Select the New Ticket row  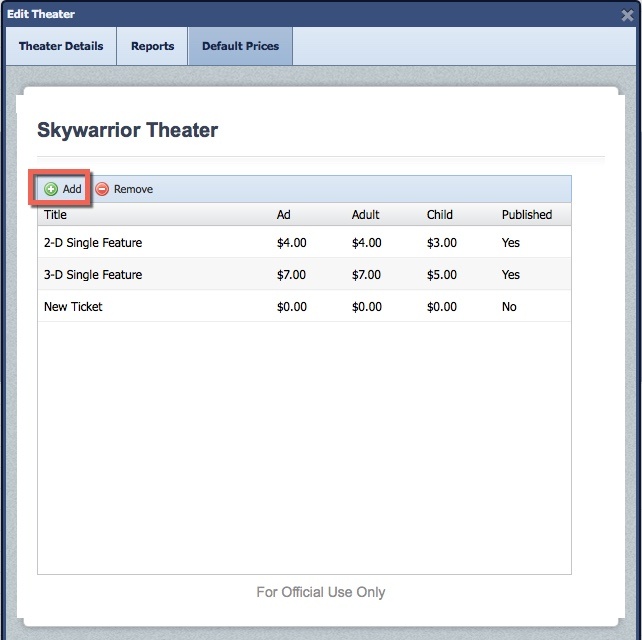click(73, 306)
